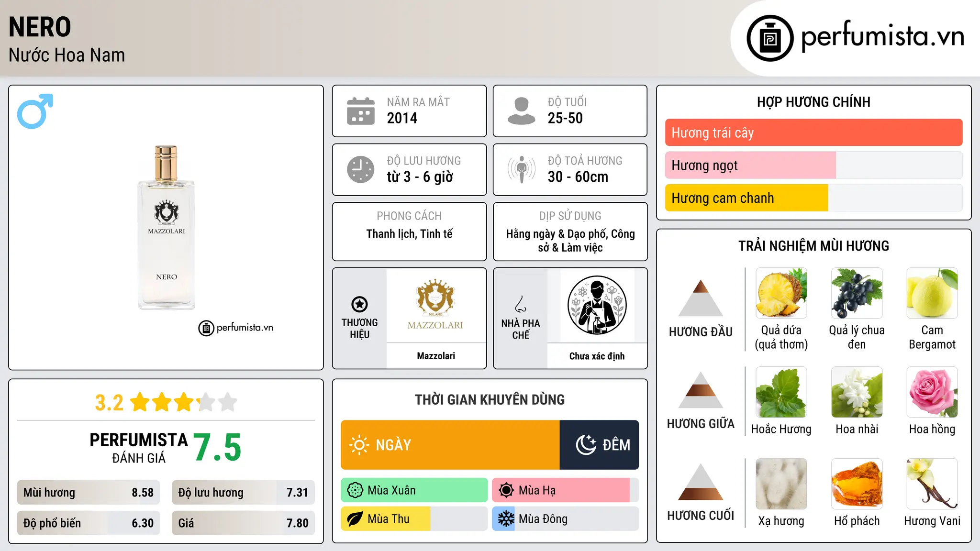
Task: Click the Hương cam chanh accord bar
Action: pos(813,198)
